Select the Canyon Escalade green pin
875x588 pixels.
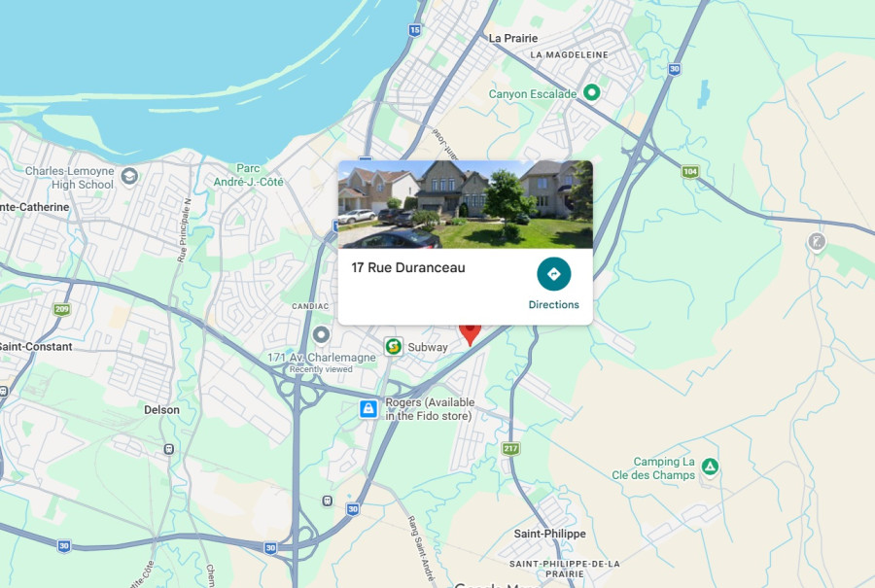[591, 92]
